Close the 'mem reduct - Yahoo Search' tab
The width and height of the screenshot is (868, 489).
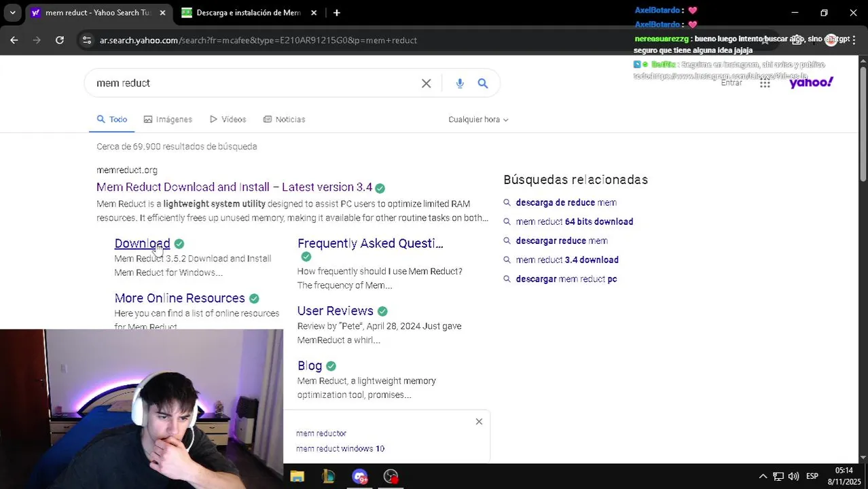tap(163, 12)
